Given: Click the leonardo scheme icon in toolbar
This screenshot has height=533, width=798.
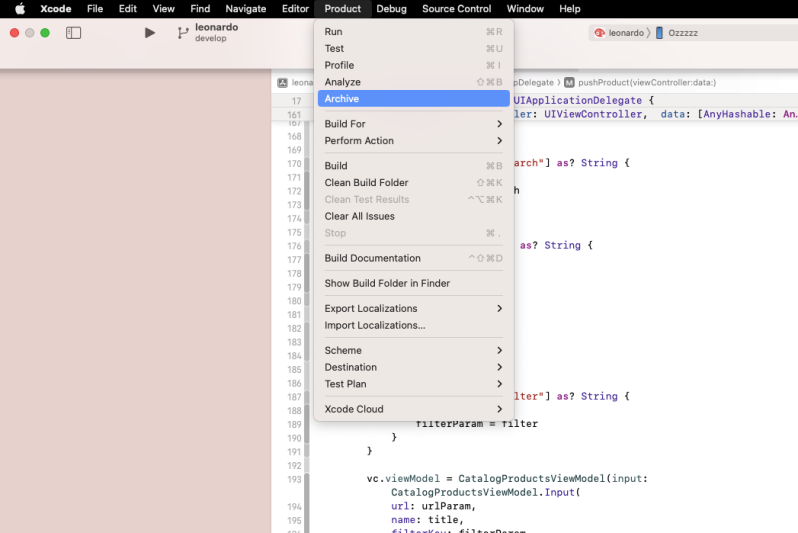Looking at the screenshot, I should pyautogui.click(x=600, y=33).
